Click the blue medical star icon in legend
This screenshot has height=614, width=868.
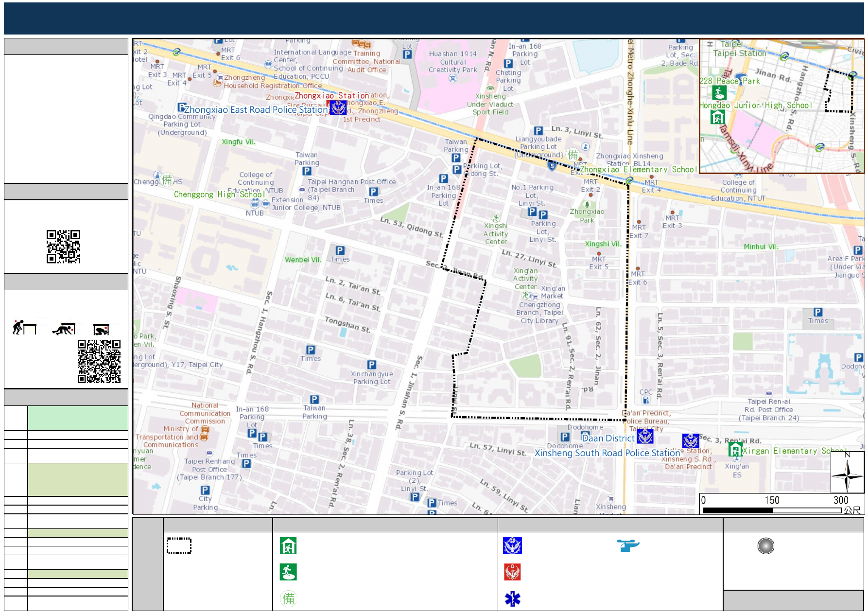(512, 598)
